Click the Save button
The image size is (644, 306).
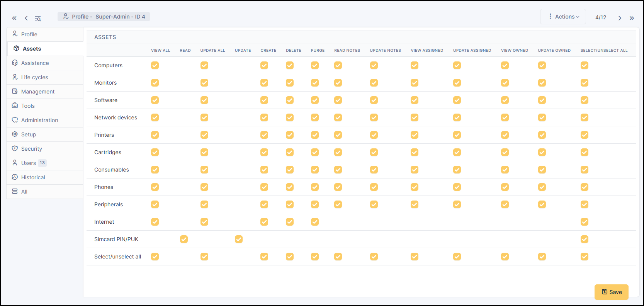[x=611, y=292]
